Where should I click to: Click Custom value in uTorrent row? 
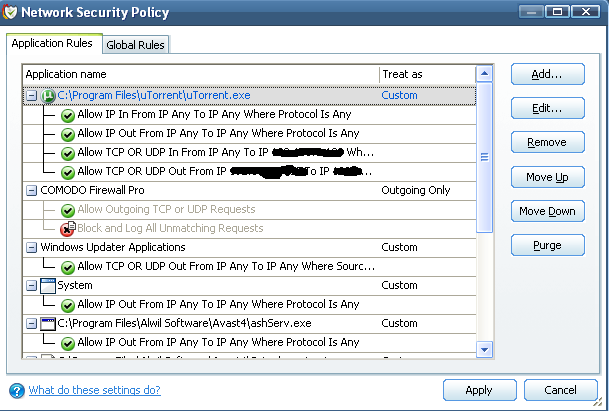(x=399, y=96)
